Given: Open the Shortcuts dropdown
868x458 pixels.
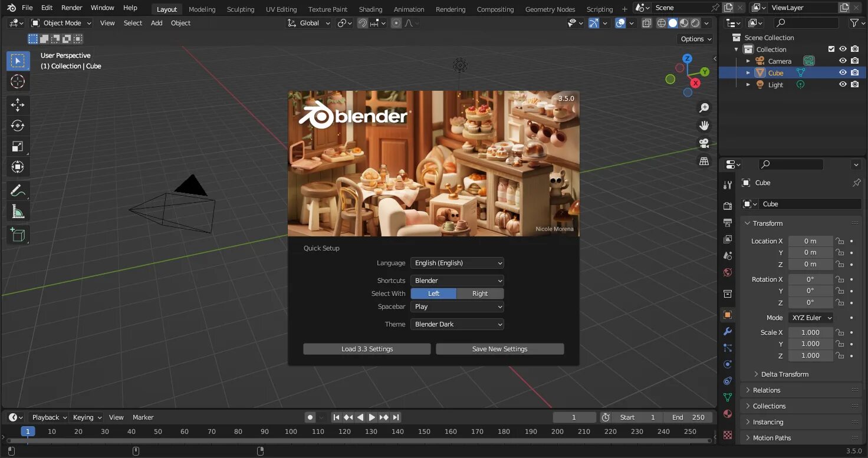Looking at the screenshot, I should (x=457, y=281).
